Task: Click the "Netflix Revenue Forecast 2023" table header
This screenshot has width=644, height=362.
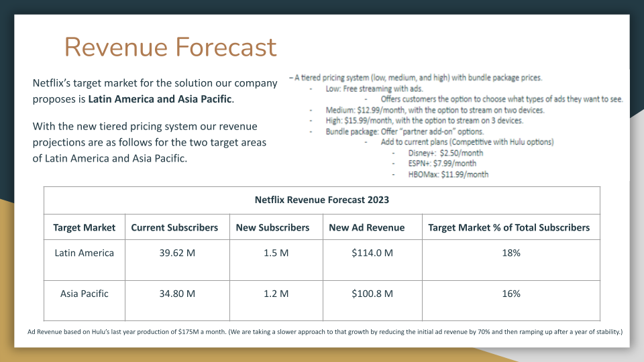Action: click(322, 200)
